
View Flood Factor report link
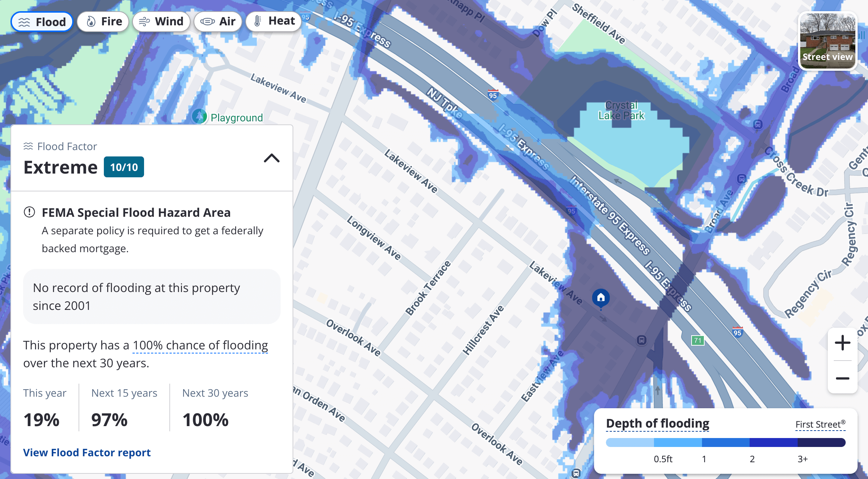(x=87, y=453)
